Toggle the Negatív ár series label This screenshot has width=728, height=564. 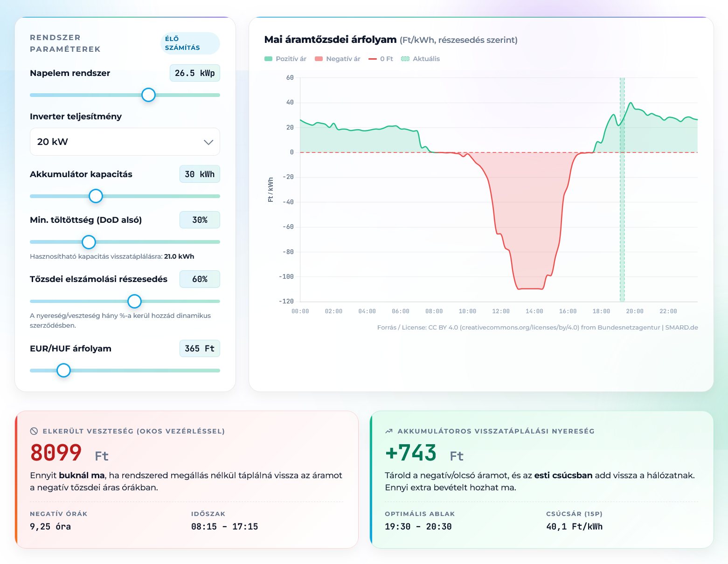343,59
